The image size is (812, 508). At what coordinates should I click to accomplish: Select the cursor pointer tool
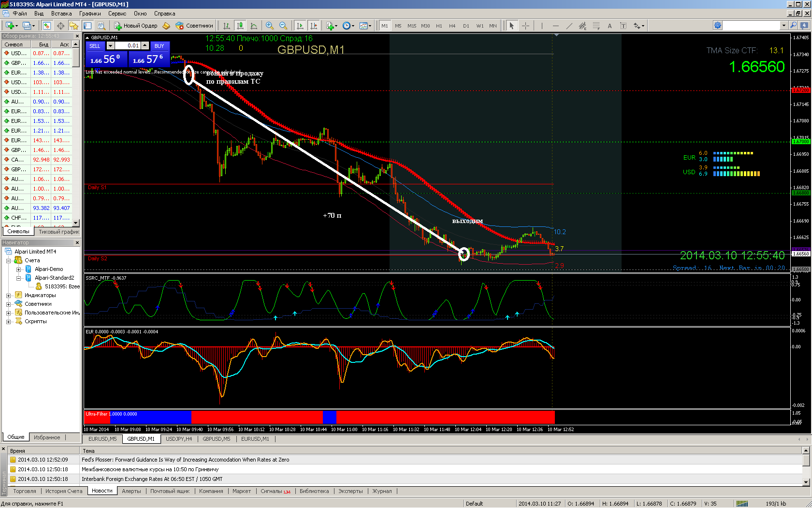click(x=511, y=26)
